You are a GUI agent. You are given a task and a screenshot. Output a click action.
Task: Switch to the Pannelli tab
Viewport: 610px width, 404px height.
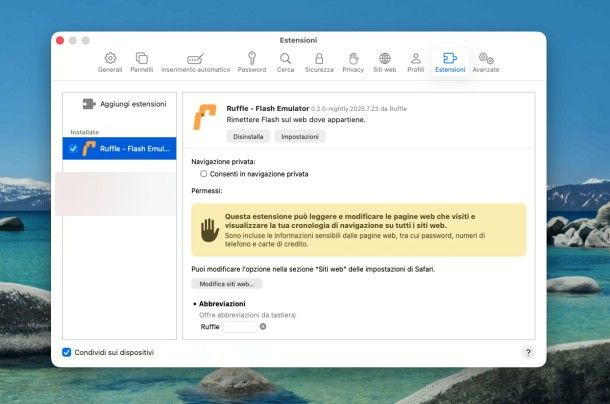142,62
